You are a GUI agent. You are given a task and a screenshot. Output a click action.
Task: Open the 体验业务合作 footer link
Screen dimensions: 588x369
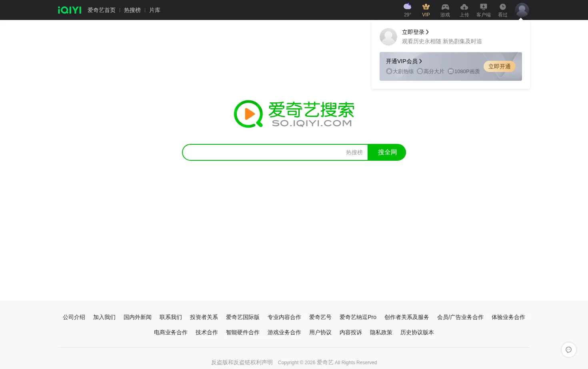pyautogui.click(x=508, y=317)
